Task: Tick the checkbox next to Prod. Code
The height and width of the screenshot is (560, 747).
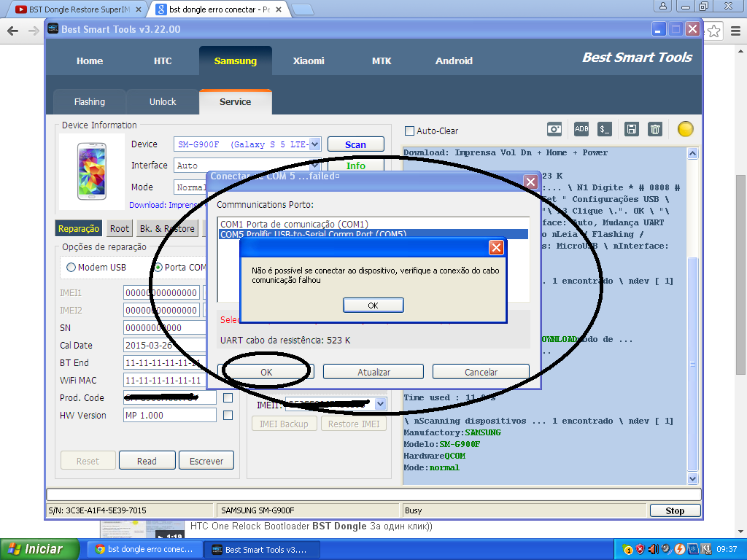Action: point(228,397)
